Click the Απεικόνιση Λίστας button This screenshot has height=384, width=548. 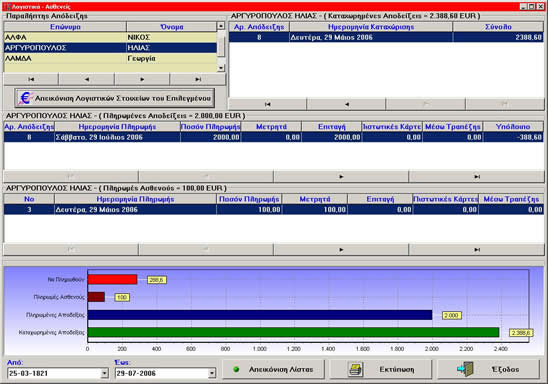coord(274,369)
